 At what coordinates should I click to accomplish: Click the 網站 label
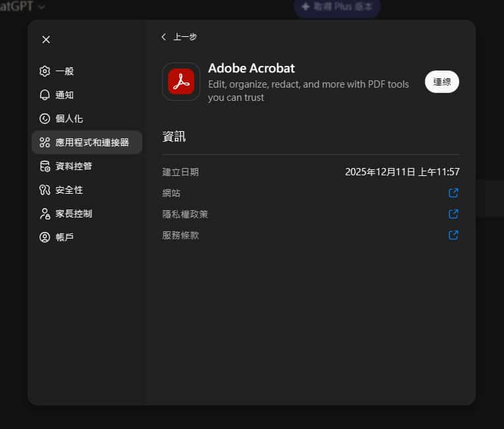[171, 193]
